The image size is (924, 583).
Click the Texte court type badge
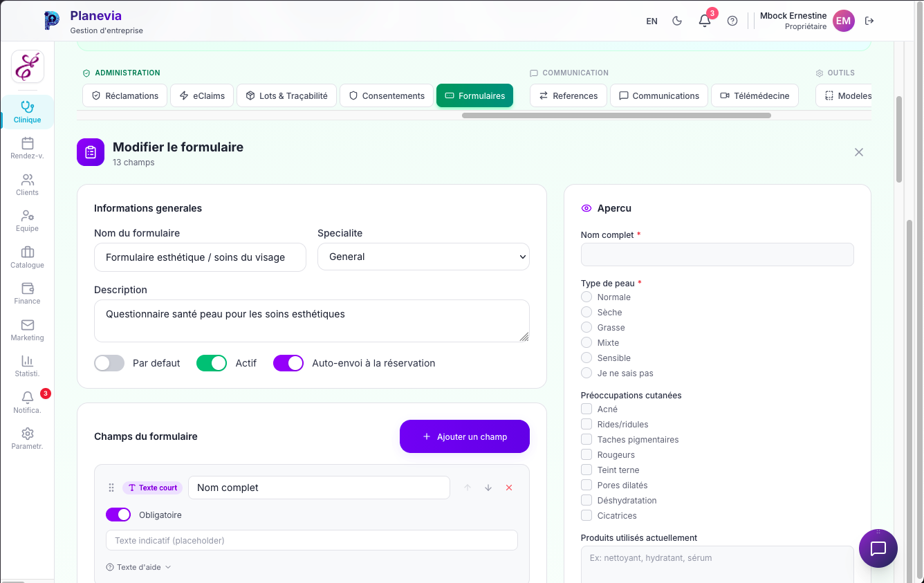(153, 488)
